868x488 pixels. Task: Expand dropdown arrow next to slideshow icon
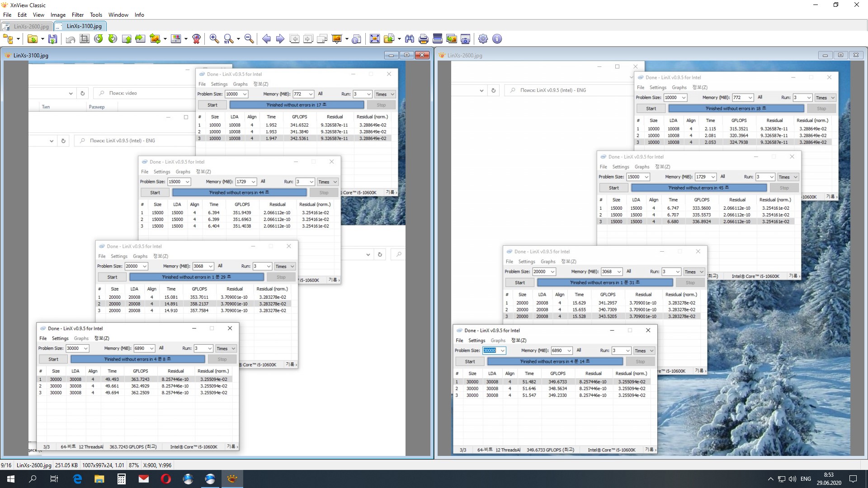click(x=347, y=39)
